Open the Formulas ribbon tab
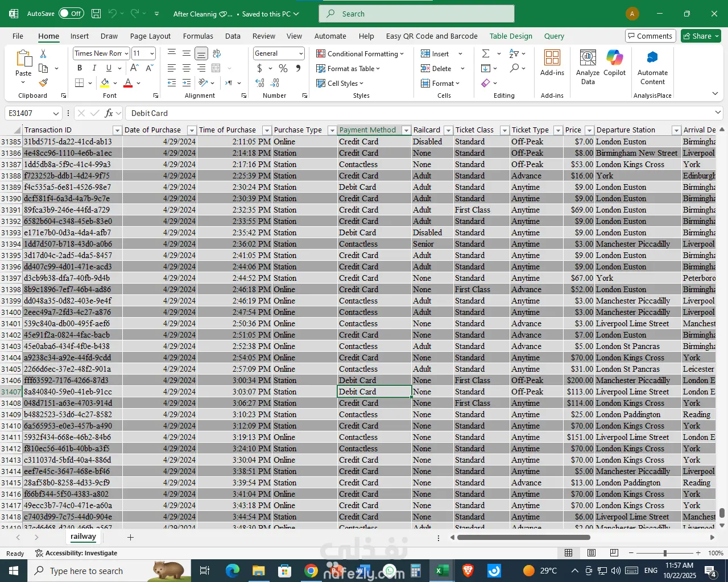Image resolution: width=728 pixels, height=582 pixels. [x=198, y=36]
